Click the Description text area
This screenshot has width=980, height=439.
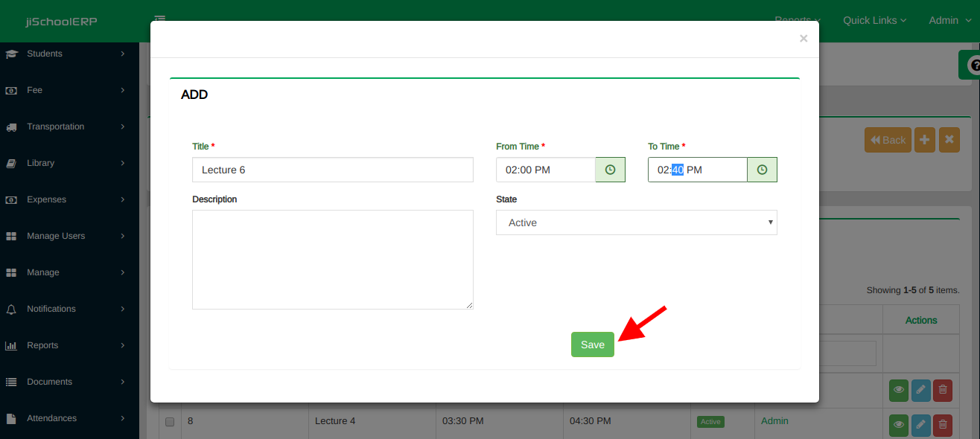click(x=333, y=260)
